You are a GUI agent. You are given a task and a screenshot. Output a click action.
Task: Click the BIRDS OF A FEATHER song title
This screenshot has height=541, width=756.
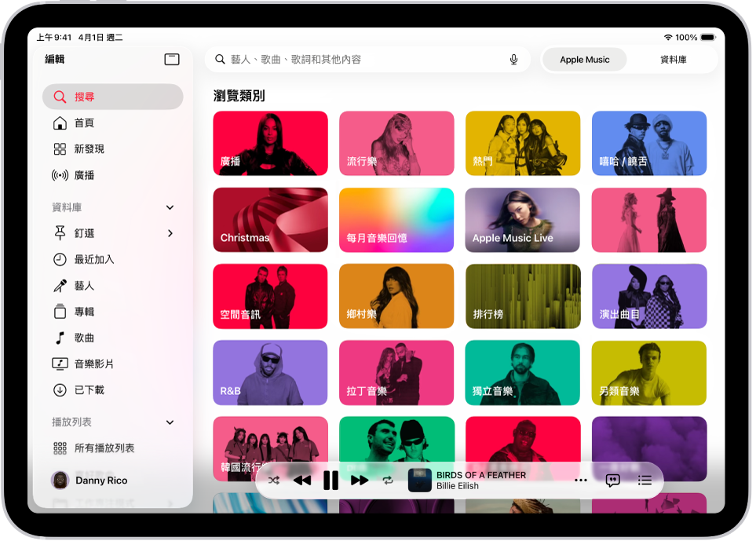click(x=481, y=475)
